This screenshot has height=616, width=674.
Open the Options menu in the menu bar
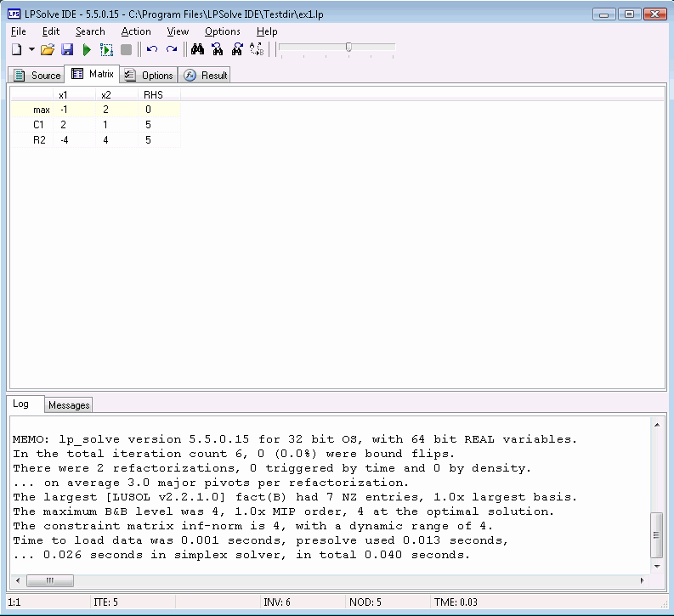[x=222, y=31]
